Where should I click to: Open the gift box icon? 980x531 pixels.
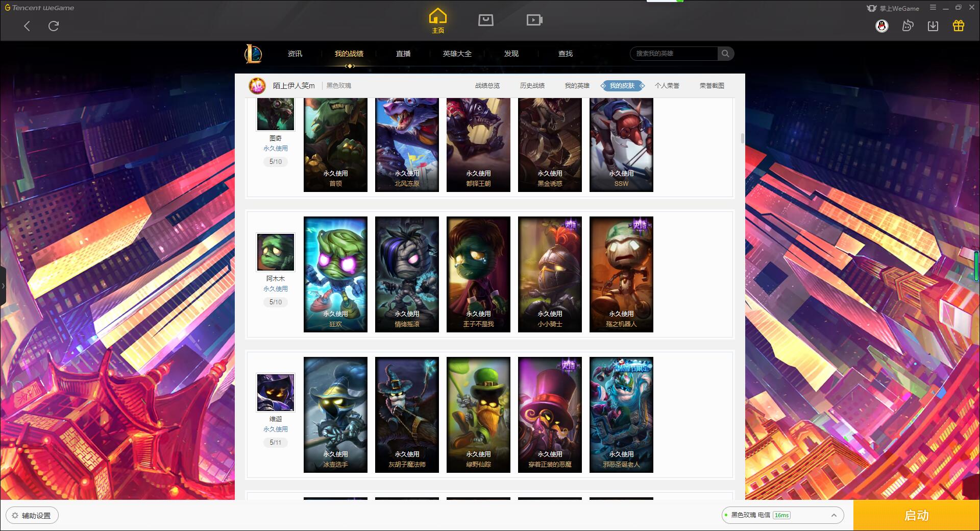959,26
